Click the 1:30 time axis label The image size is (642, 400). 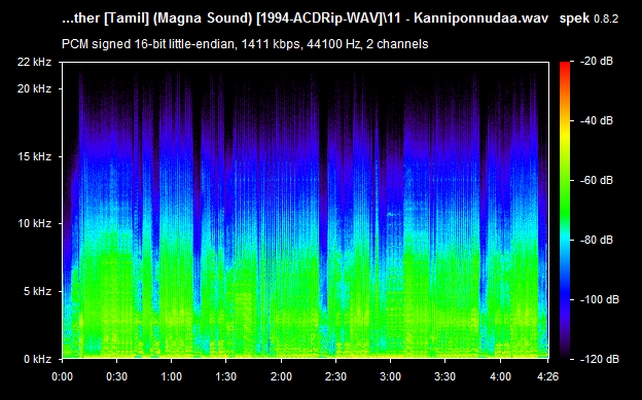(226, 376)
